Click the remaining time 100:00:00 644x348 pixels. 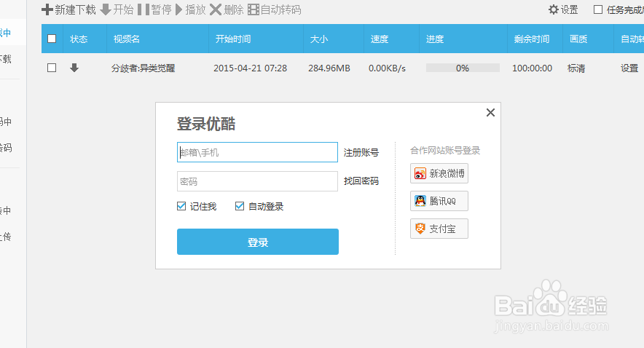[x=532, y=68]
